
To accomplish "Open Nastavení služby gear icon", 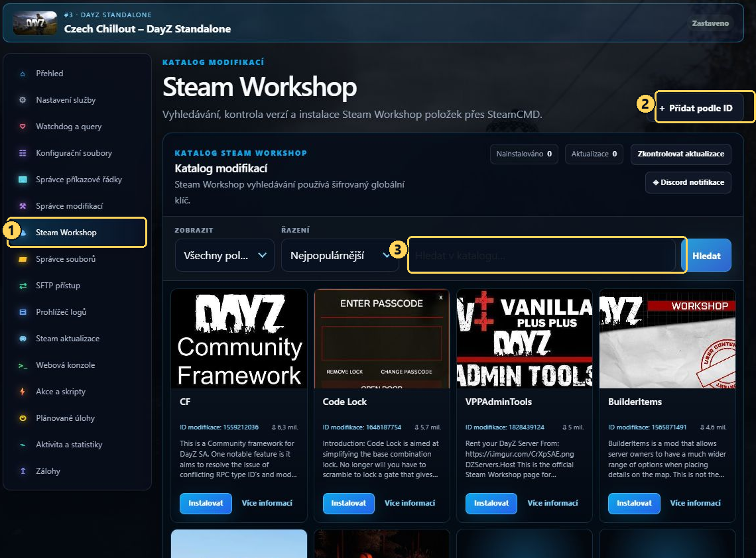I will tap(23, 100).
